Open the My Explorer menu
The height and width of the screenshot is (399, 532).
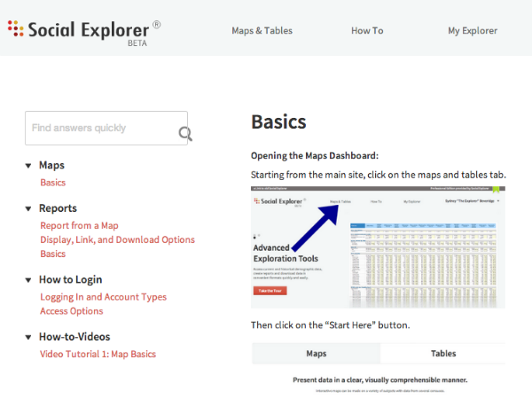(473, 31)
